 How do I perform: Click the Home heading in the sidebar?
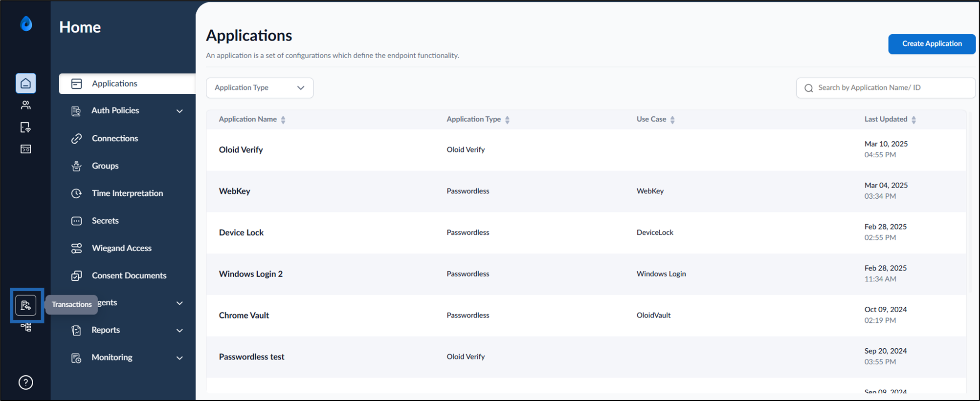point(80,27)
